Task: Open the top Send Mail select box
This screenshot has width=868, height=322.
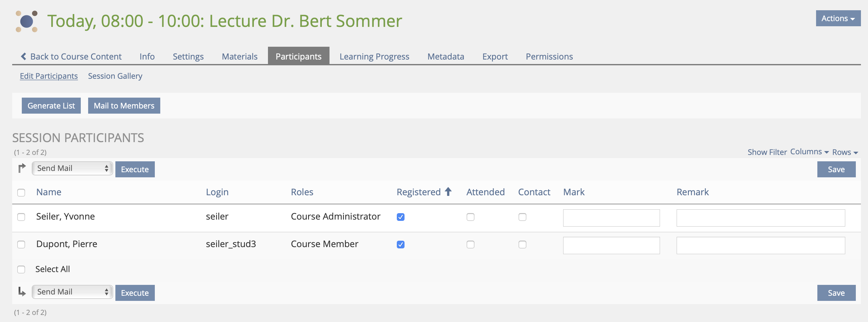Action: click(72, 168)
